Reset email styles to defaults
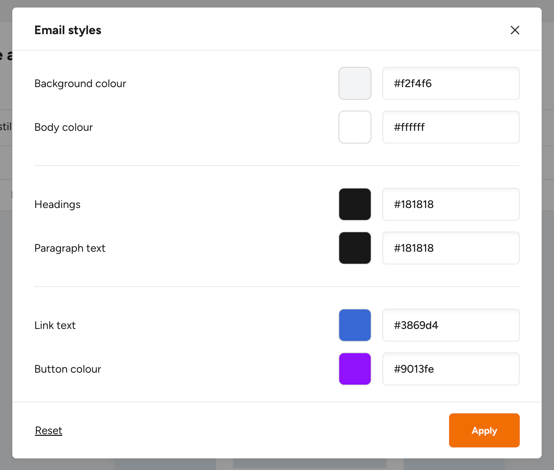 tap(48, 430)
